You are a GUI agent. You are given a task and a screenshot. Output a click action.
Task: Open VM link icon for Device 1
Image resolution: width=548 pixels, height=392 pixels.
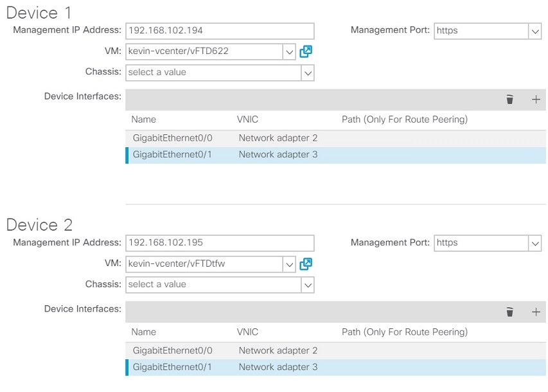(x=306, y=51)
